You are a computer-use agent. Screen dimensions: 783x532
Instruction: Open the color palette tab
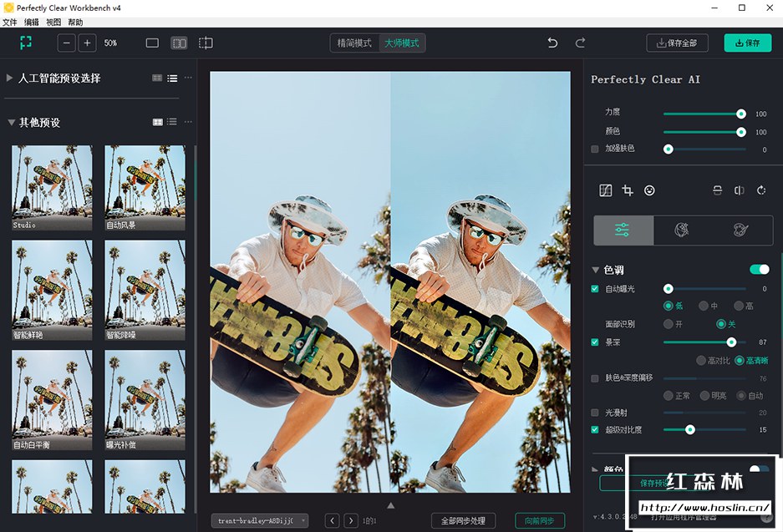point(741,230)
